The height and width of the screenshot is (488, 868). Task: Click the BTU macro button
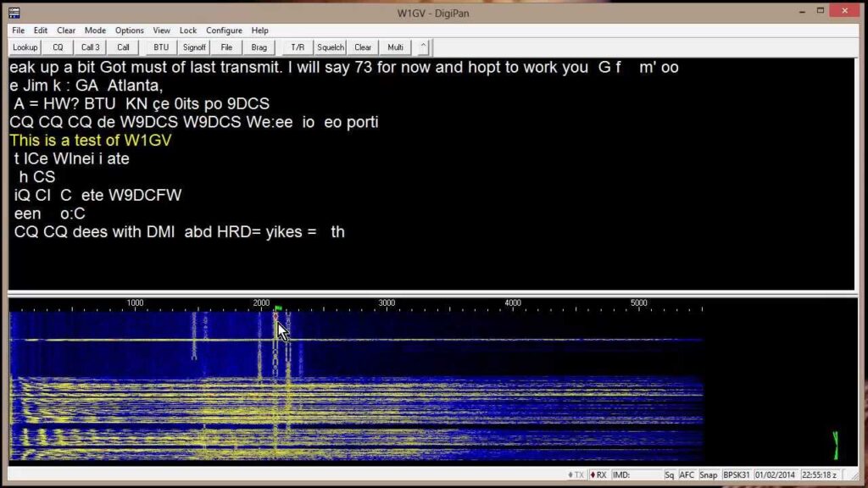161,47
